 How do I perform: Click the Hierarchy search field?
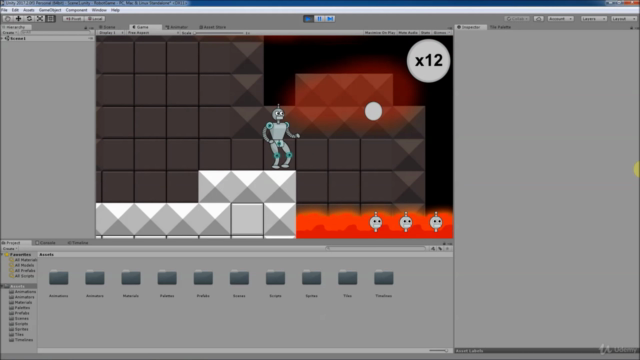(x=55, y=33)
